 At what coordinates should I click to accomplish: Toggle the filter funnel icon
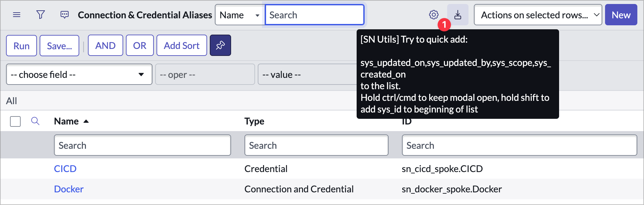click(40, 15)
